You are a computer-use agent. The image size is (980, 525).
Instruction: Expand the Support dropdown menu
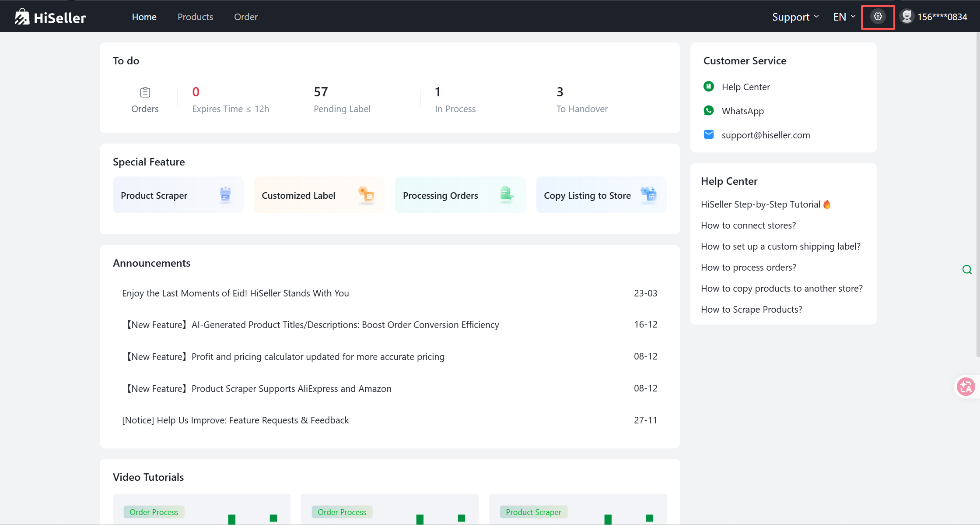pos(795,17)
